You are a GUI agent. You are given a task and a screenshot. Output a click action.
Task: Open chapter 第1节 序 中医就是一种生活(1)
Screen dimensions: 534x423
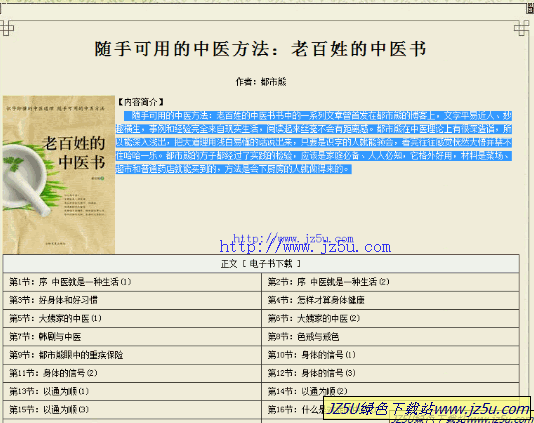click(x=70, y=282)
